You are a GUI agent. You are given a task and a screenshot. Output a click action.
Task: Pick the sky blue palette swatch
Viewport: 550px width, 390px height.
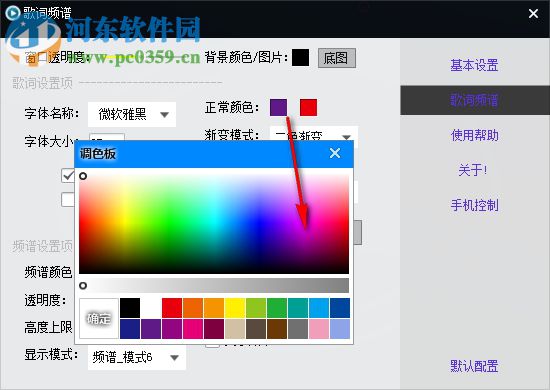point(319,308)
